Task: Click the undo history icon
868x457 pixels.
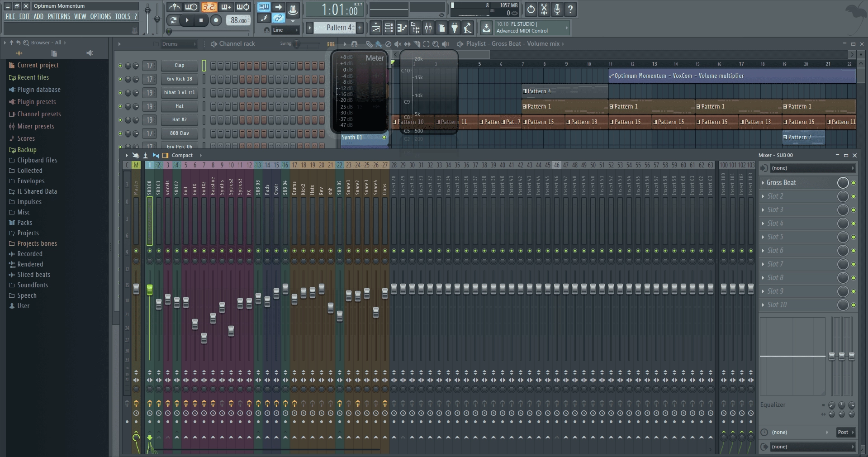Action: click(x=531, y=9)
